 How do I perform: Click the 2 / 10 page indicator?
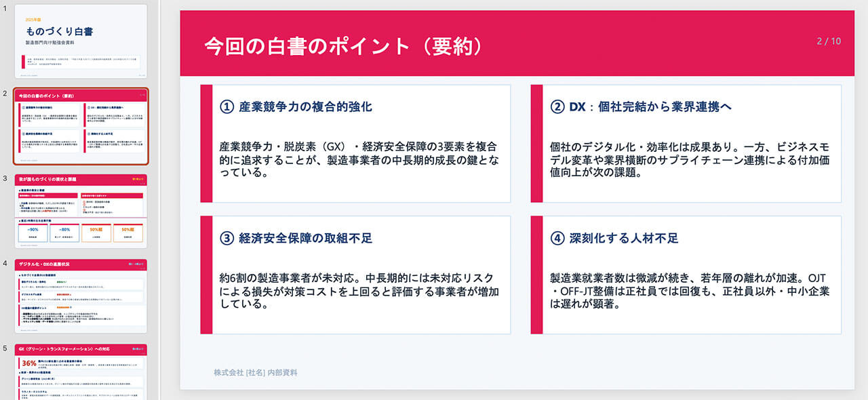tap(829, 41)
